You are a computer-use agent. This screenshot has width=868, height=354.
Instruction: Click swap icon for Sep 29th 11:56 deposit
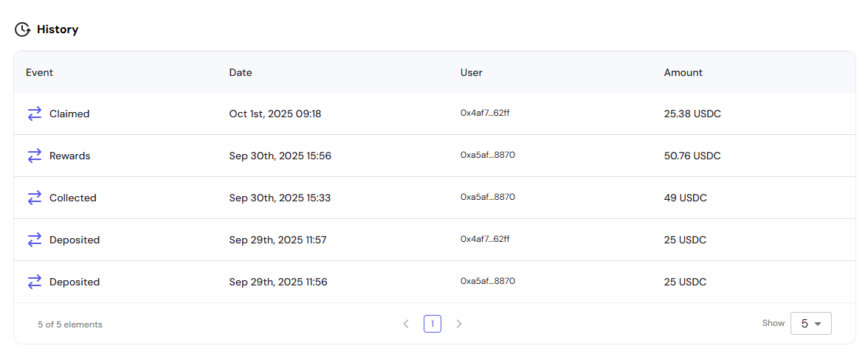35,282
